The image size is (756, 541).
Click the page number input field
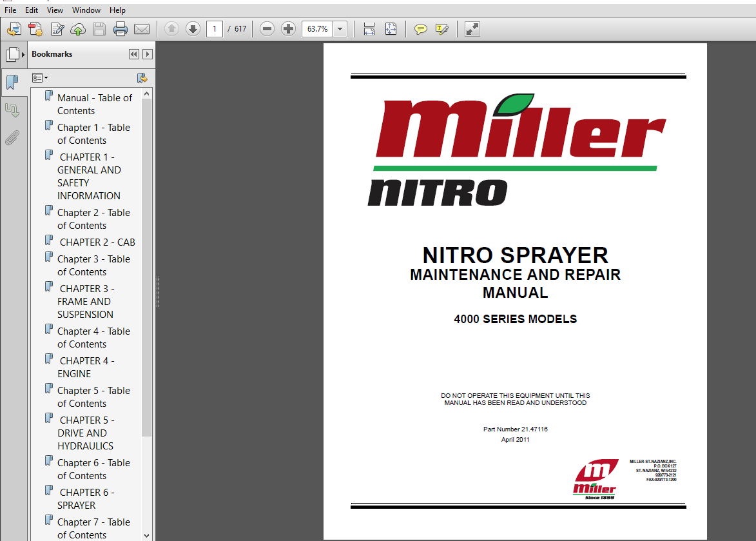point(215,29)
